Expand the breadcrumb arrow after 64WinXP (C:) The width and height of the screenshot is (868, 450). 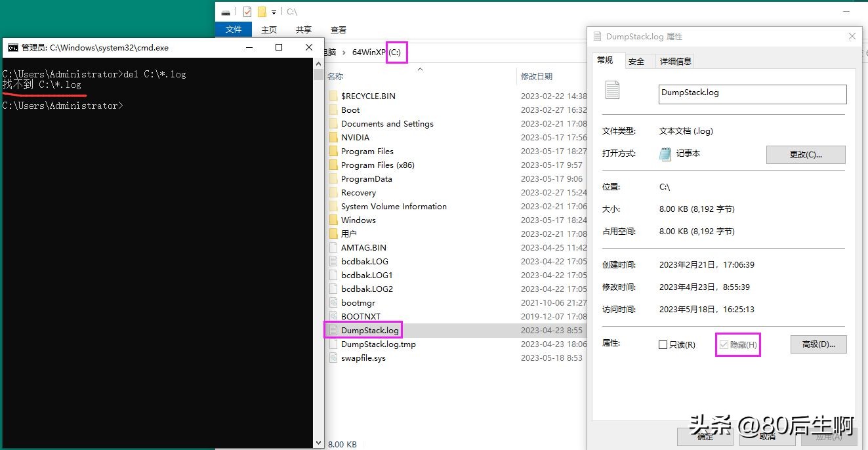tap(413, 52)
